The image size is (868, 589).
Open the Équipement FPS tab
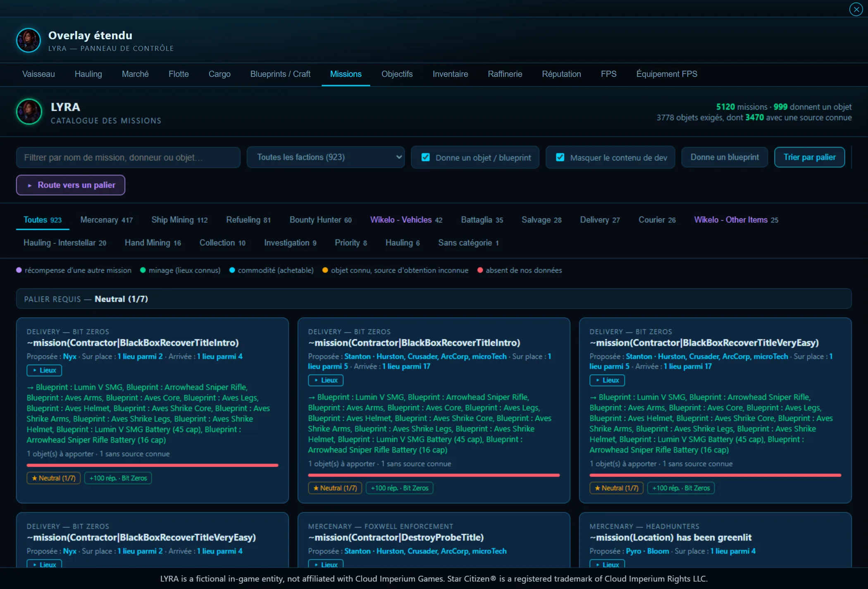(x=666, y=74)
